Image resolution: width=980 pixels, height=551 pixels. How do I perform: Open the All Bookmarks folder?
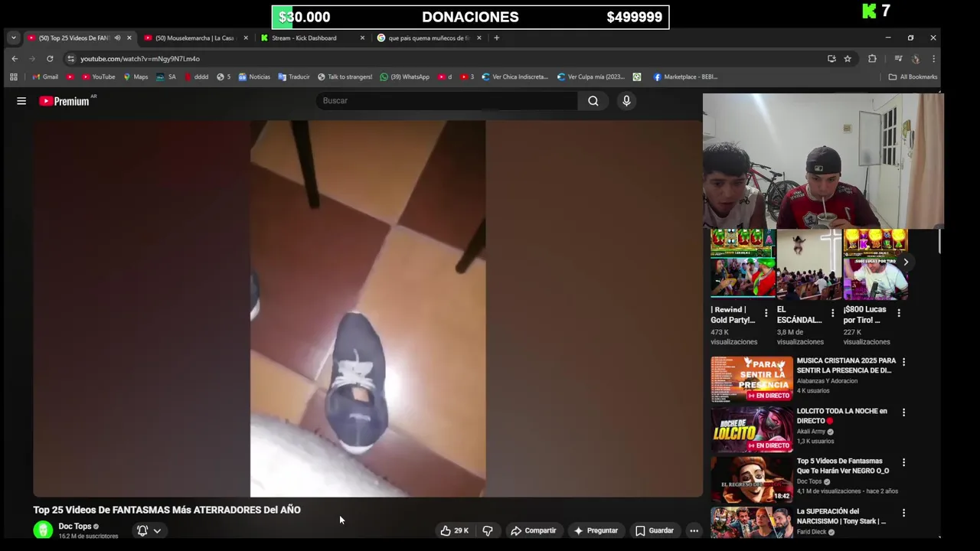pyautogui.click(x=913, y=77)
